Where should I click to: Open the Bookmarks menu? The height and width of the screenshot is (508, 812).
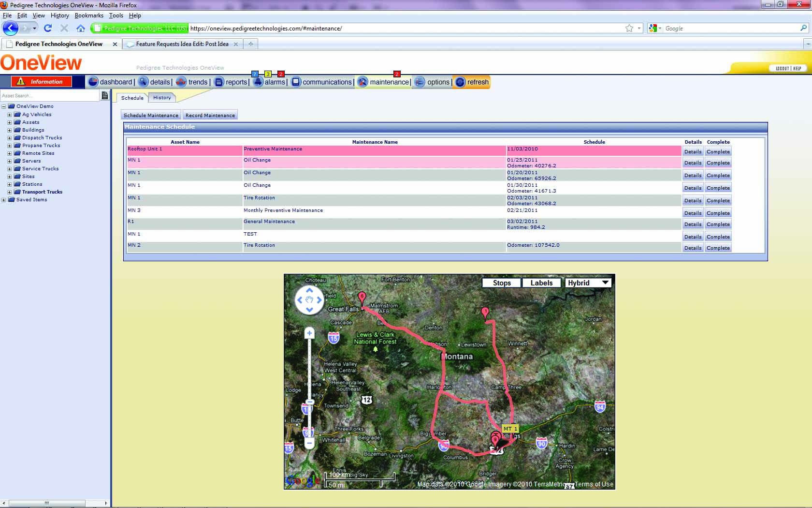(x=88, y=15)
